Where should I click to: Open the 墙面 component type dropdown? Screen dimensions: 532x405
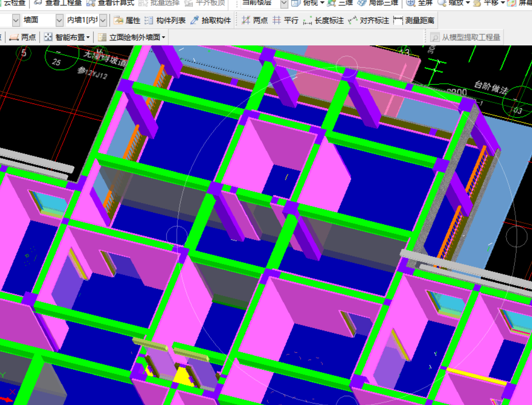[59, 20]
